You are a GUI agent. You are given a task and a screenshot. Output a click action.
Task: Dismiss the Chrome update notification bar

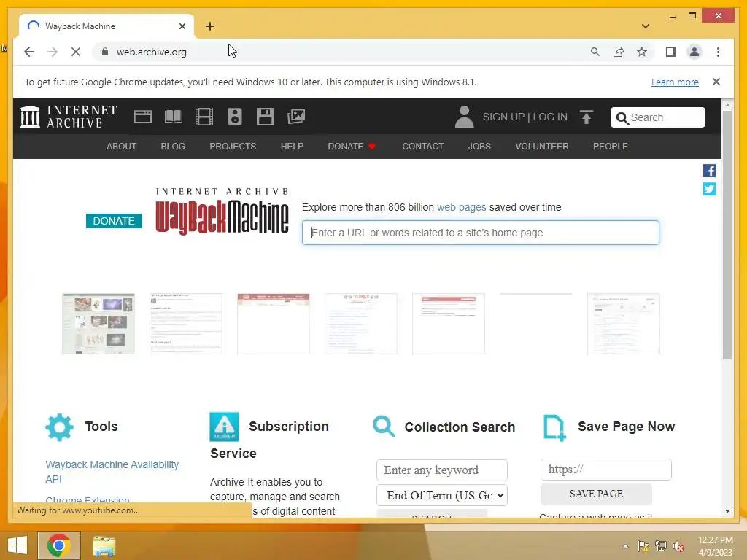716,82
